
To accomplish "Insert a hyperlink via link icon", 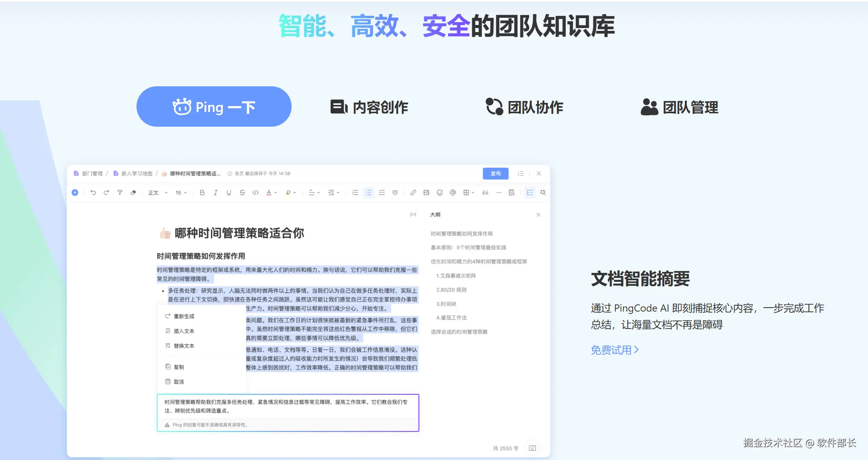I will (413, 192).
